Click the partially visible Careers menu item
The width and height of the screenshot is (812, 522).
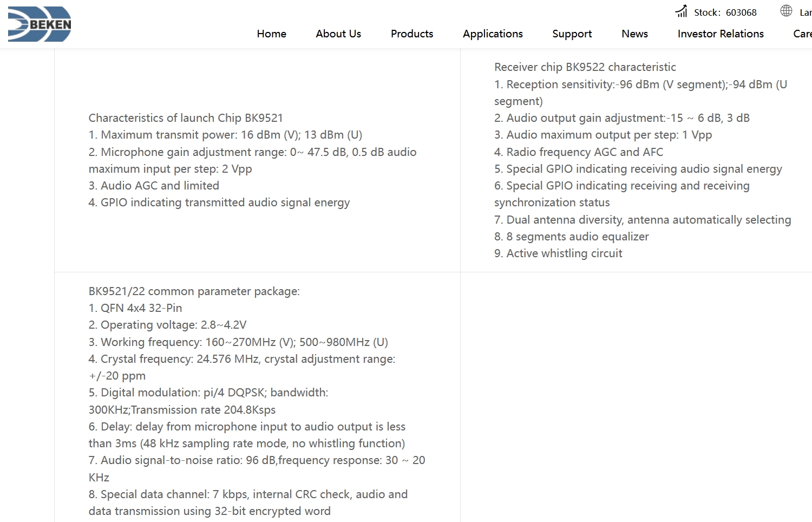tap(802, 34)
